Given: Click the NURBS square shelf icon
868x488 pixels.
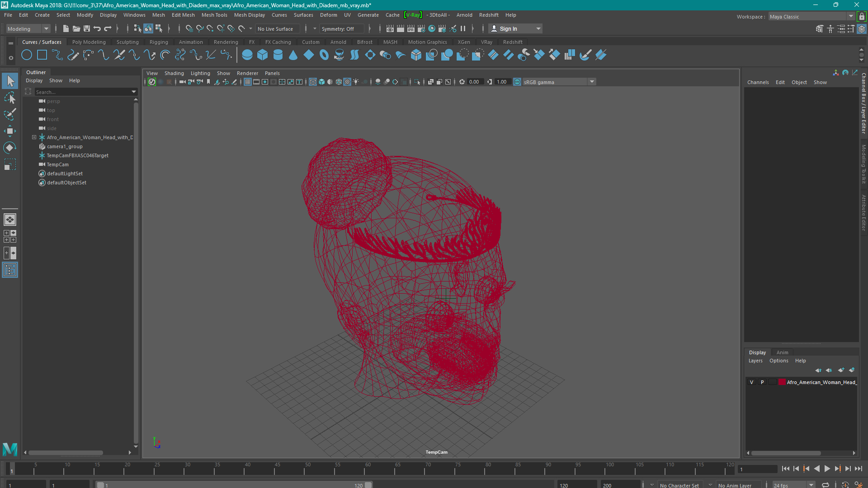Looking at the screenshot, I should coord(42,55).
